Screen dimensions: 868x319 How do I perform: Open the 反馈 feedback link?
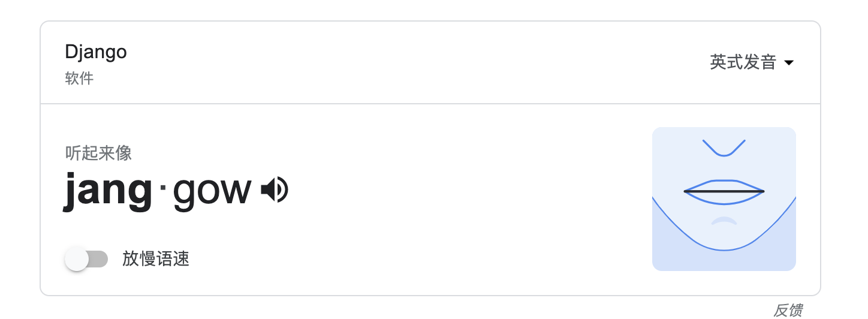pos(788,310)
